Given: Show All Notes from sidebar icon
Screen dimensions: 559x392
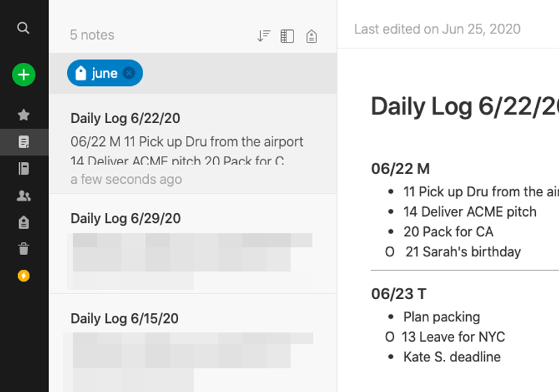Looking at the screenshot, I should point(24,142).
